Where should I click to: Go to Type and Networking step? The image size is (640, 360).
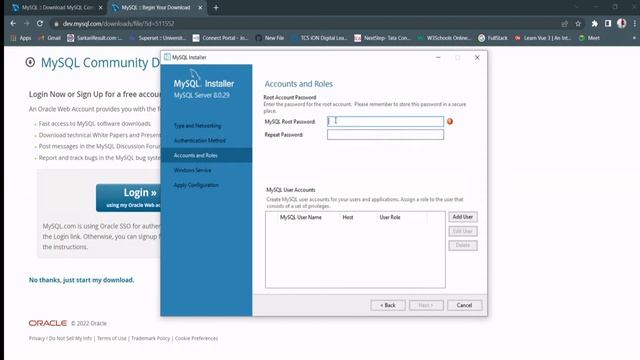click(x=198, y=126)
